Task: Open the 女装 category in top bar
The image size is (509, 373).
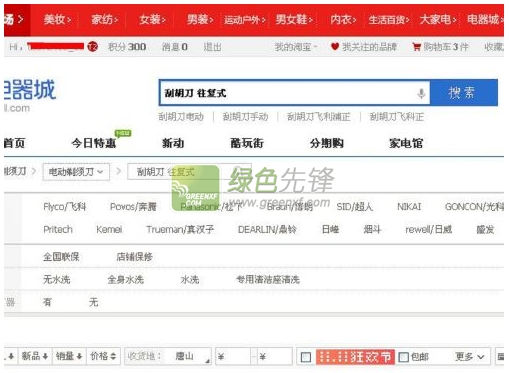Action: point(152,20)
